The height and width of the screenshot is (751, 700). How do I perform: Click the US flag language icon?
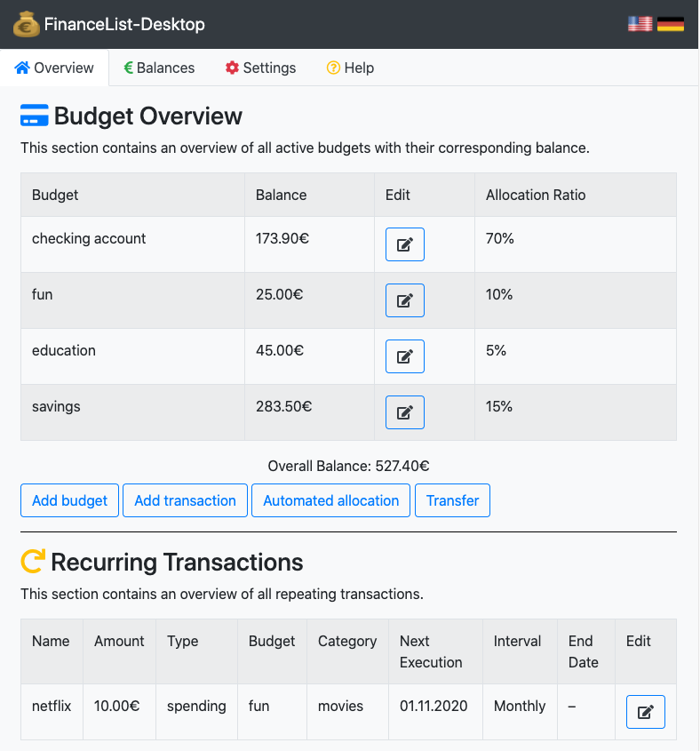640,24
